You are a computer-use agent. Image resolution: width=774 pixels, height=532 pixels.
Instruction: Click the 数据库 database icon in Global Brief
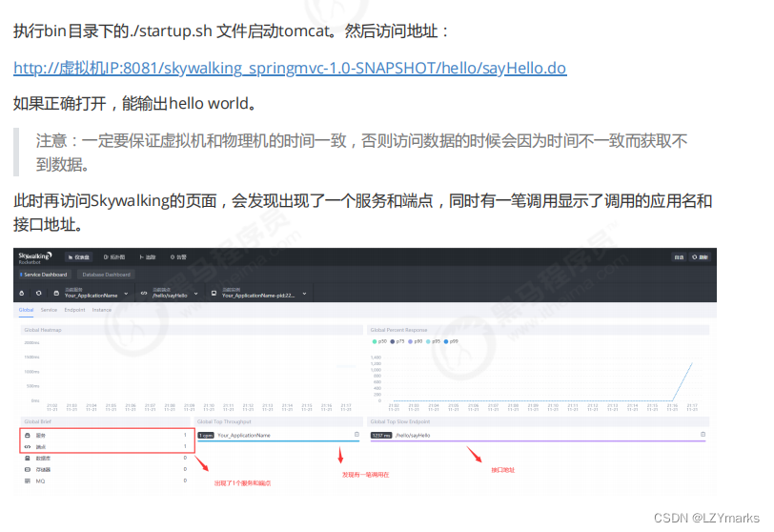click(28, 458)
